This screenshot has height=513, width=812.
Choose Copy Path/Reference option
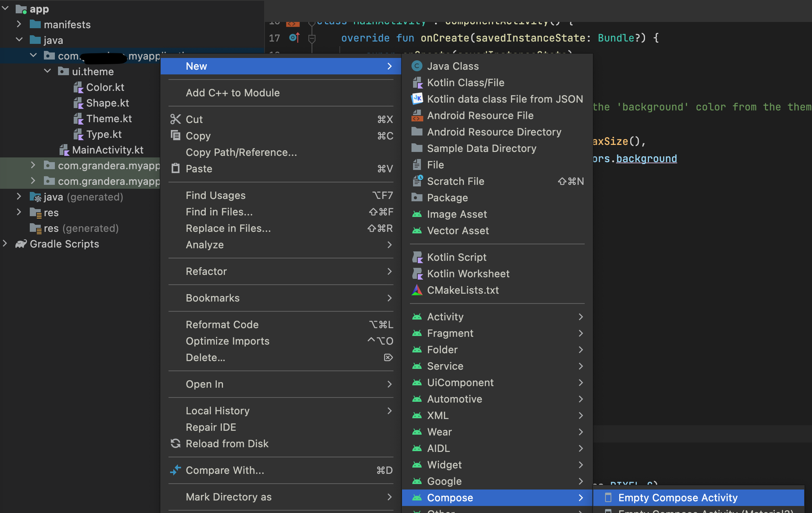click(x=241, y=152)
